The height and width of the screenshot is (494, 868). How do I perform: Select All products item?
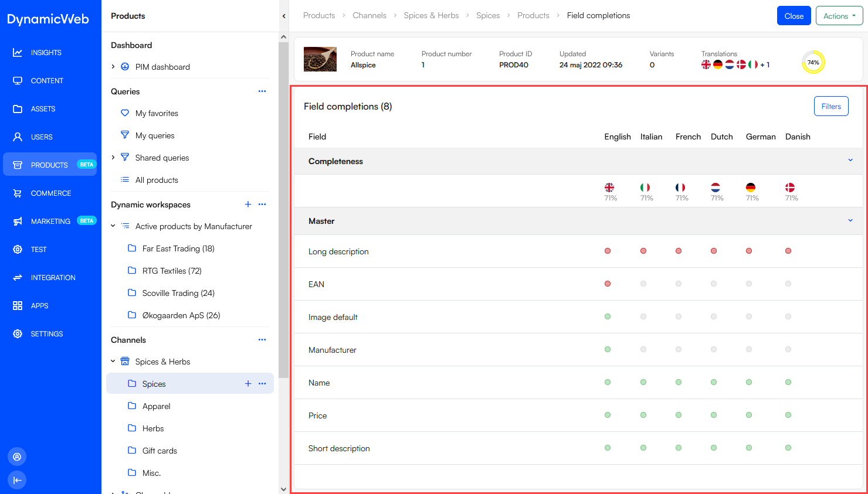click(157, 180)
